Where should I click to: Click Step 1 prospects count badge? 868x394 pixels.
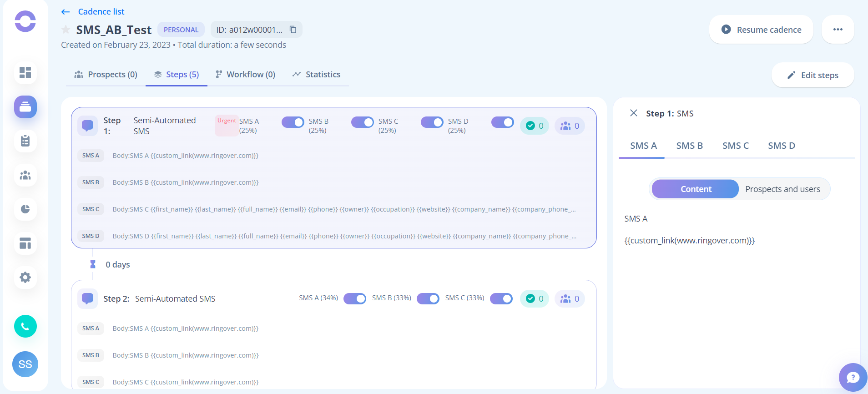pos(570,126)
